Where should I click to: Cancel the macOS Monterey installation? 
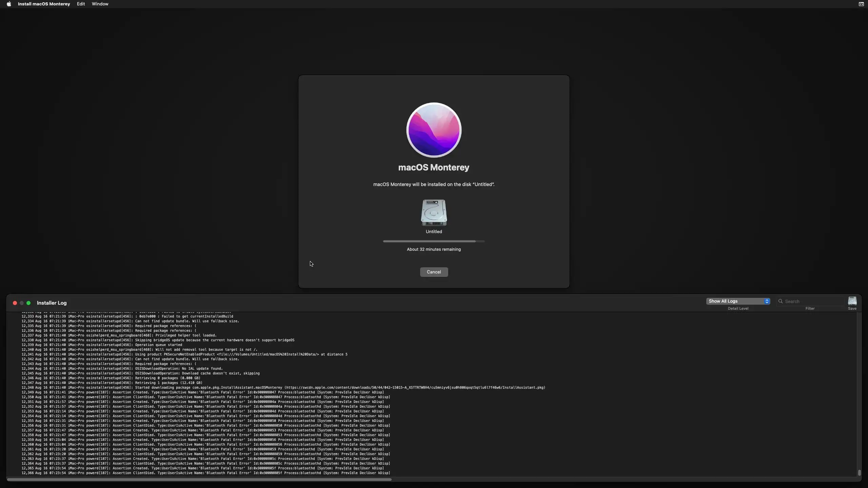[x=434, y=272]
